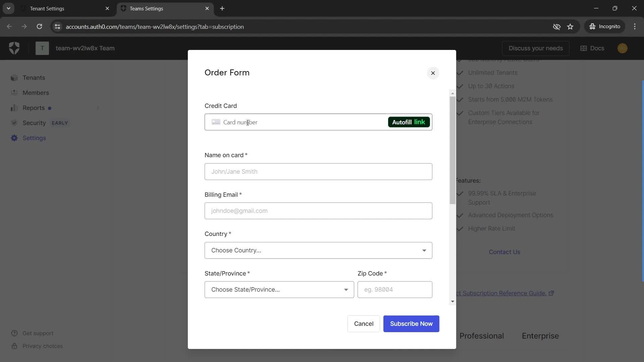Click the form scrollbar down arrow
Viewport: 644px width, 362px height.
point(452,302)
